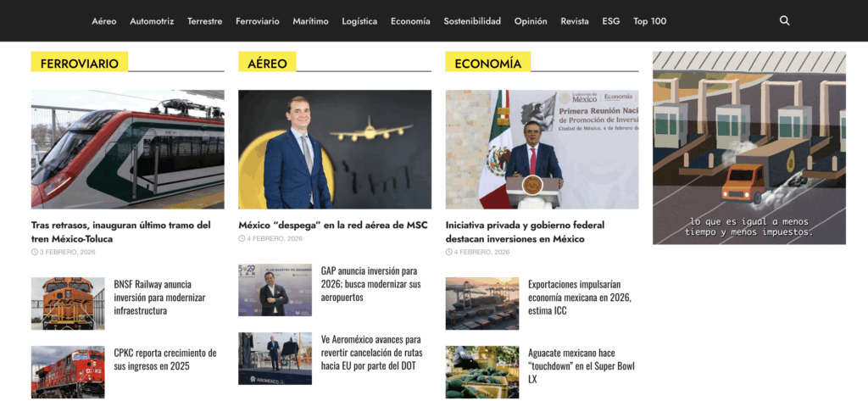Click the toll booth truck animation ad

(749, 148)
